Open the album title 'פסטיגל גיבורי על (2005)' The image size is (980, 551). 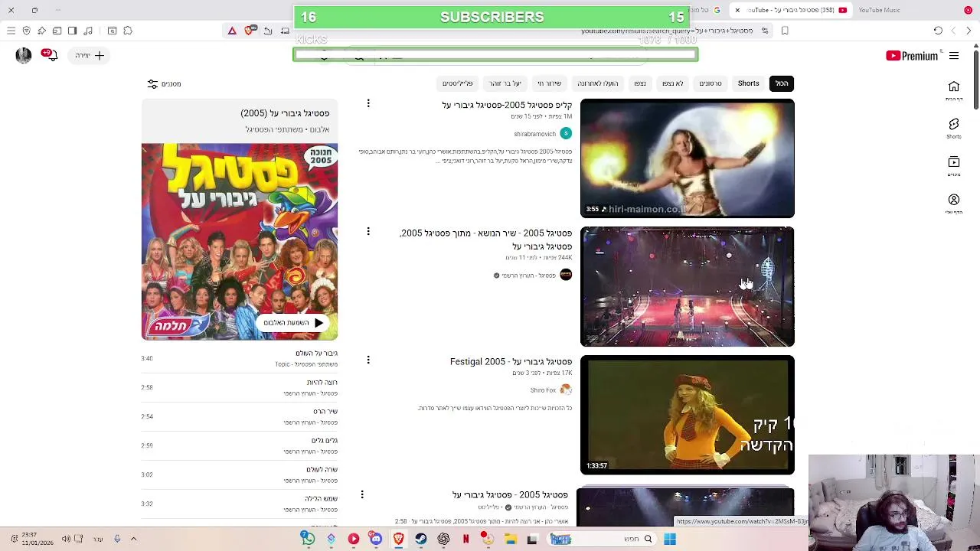(285, 113)
